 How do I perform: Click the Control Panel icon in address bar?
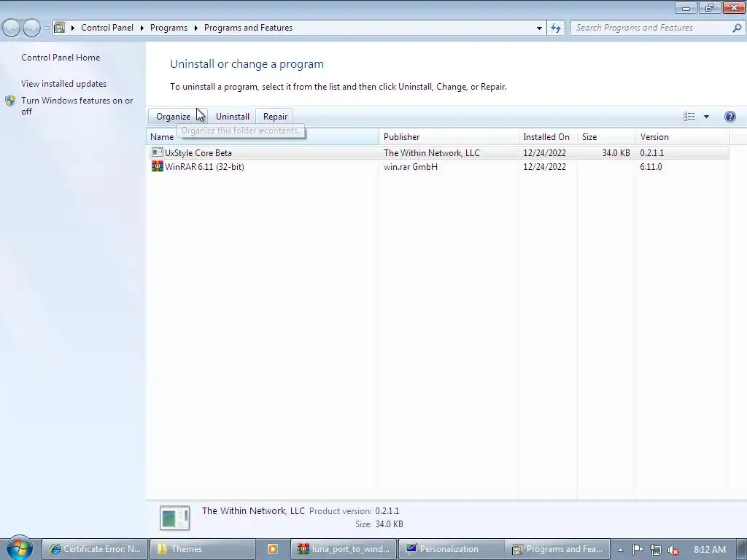60,28
